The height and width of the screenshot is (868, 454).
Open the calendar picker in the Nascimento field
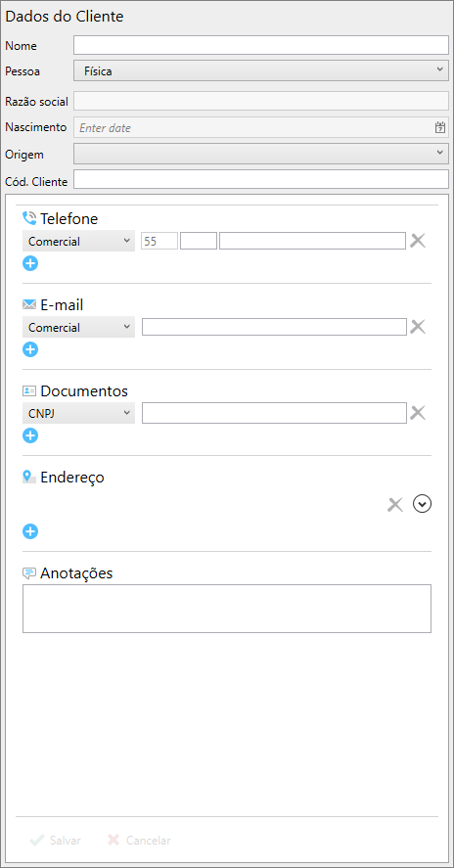tap(440, 127)
